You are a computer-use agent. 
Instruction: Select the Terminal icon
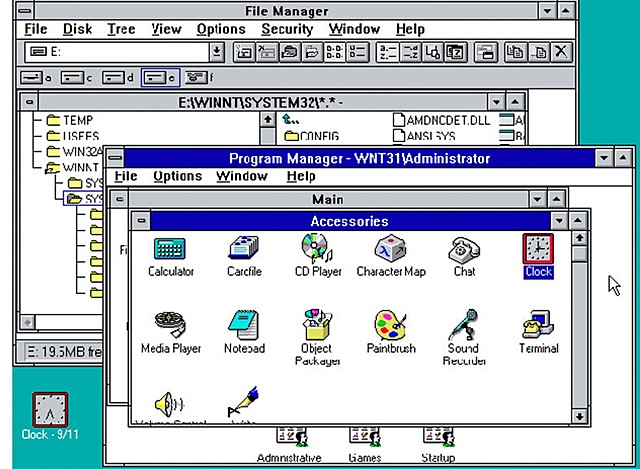538,325
